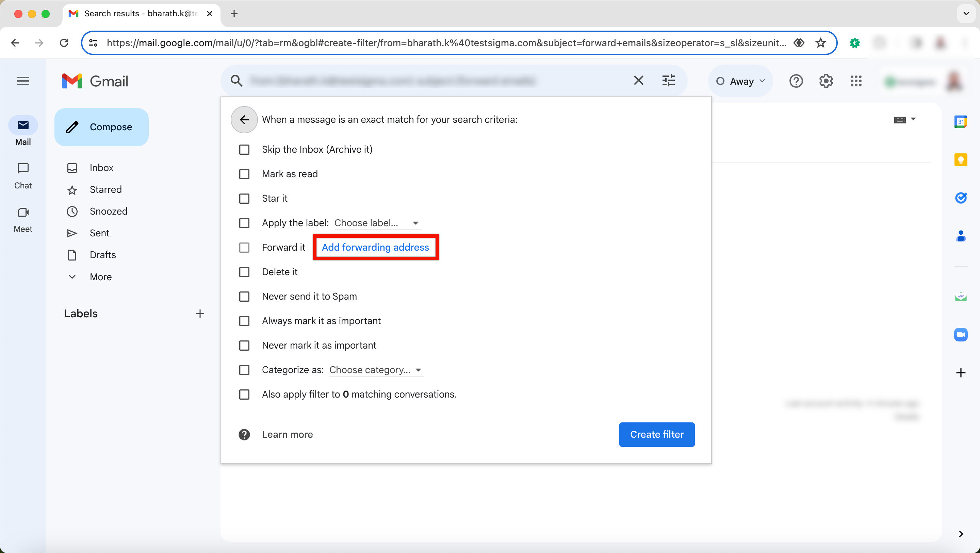Click the filter search options icon

tap(668, 81)
